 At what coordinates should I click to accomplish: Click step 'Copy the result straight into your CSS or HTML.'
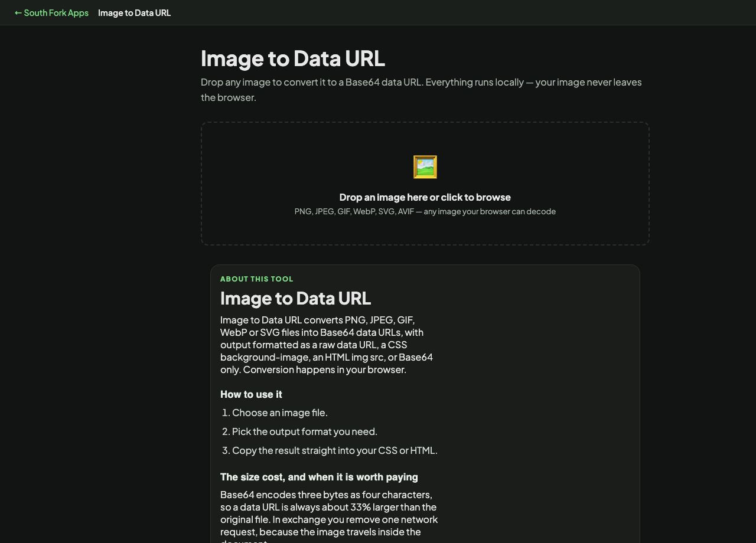335,450
